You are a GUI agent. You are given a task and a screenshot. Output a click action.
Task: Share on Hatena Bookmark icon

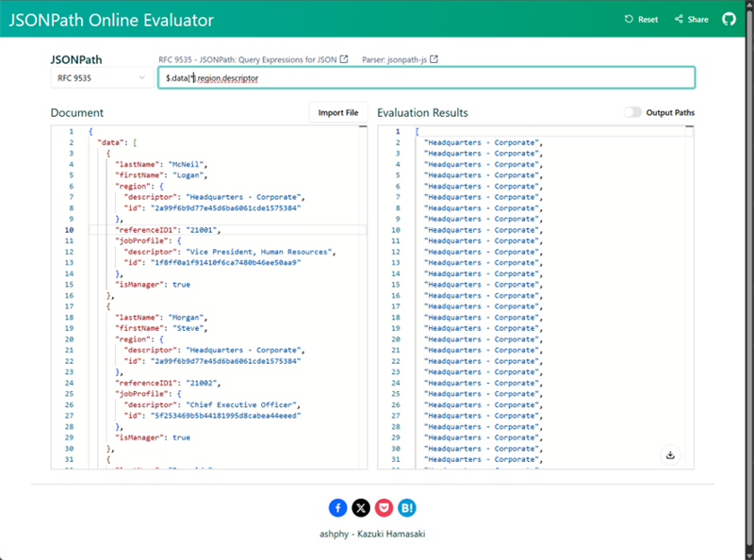click(407, 508)
